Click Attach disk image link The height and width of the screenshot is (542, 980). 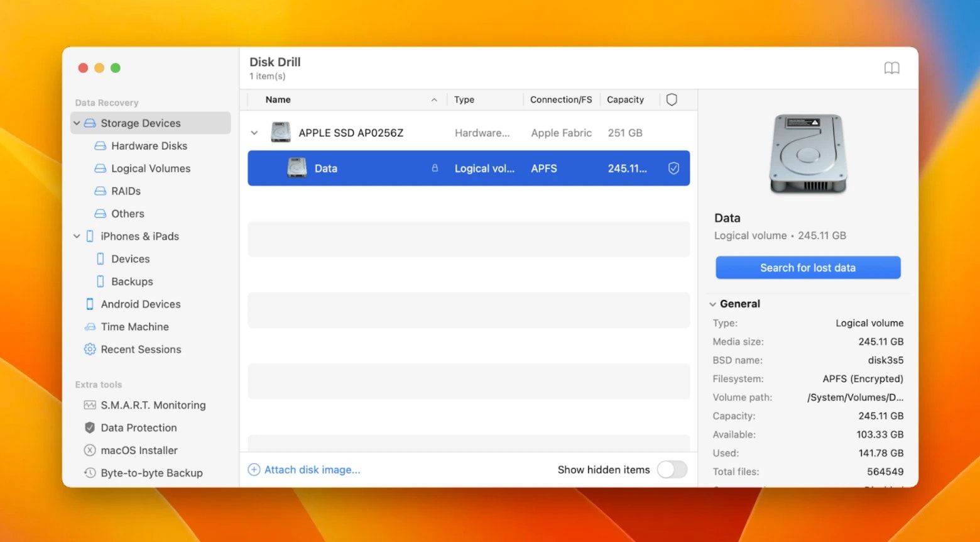[x=312, y=470]
